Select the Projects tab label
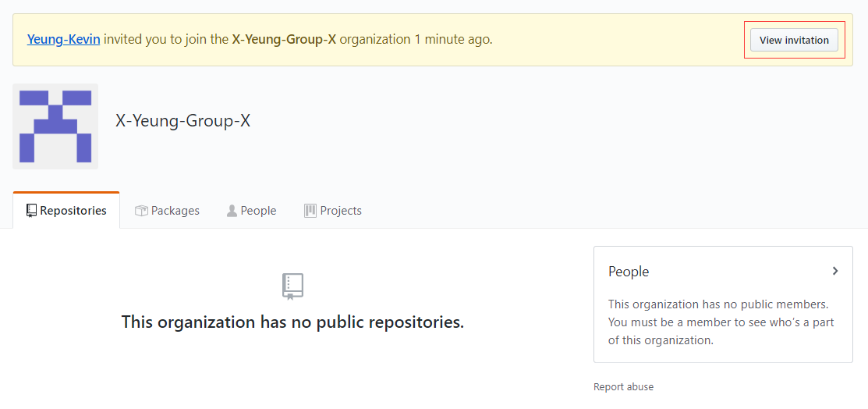Screen dimensions: 868x409 341,211
